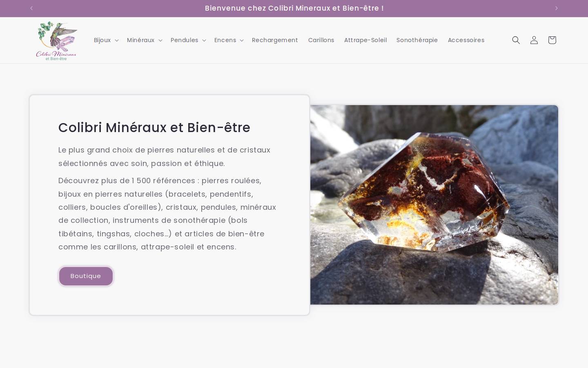Click the paragraph starting 'Le plus grand choix'

165,157
